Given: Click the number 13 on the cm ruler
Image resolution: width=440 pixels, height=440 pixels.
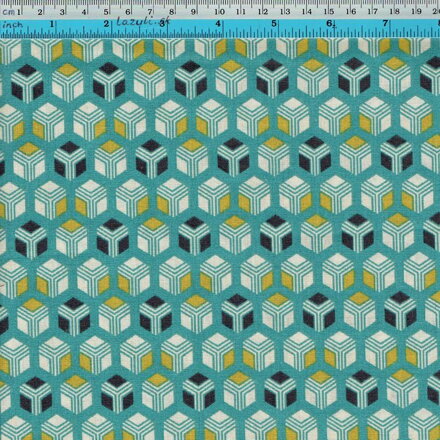Looking at the screenshot, I should [285, 12].
